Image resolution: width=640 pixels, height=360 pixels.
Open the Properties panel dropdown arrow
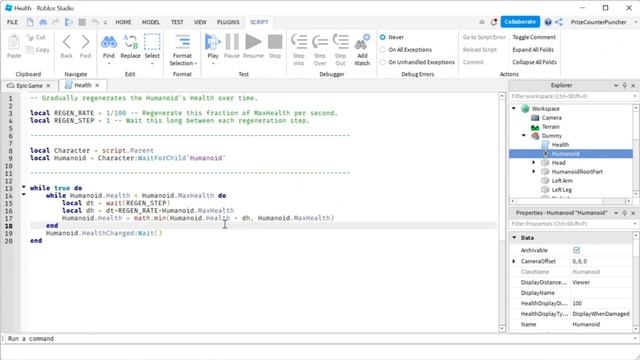(616, 213)
